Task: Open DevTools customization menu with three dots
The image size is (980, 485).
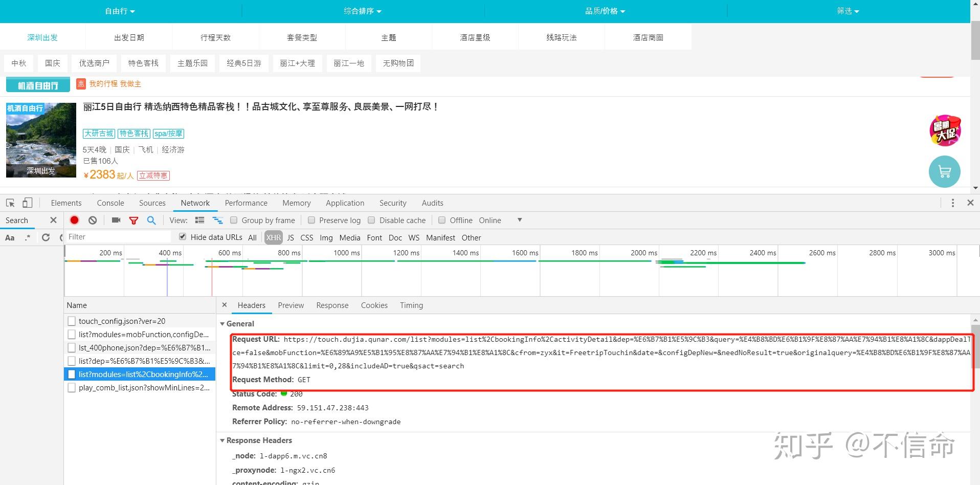Action: pos(952,203)
